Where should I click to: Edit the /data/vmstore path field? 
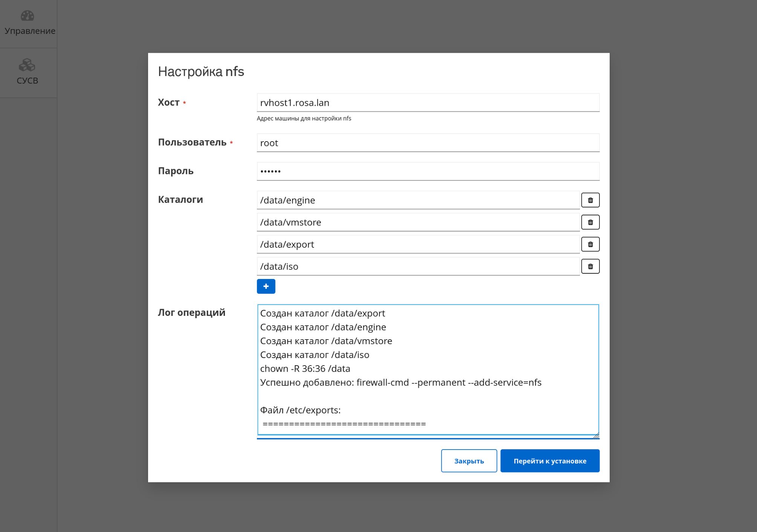coord(417,223)
